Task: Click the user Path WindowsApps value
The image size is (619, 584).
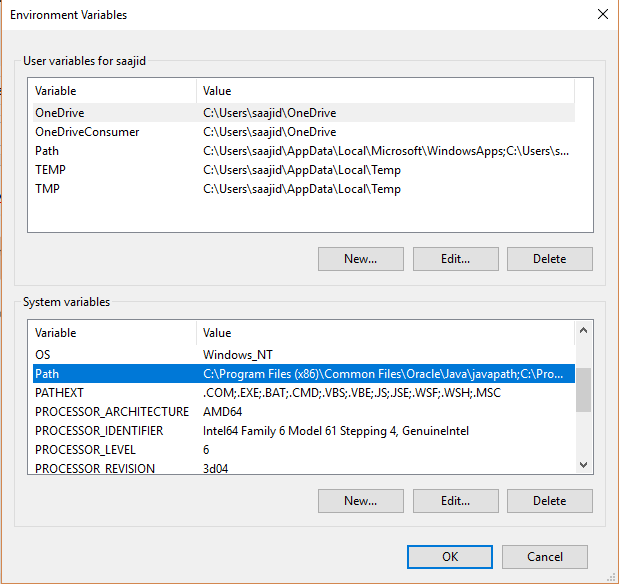Action: (386, 151)
